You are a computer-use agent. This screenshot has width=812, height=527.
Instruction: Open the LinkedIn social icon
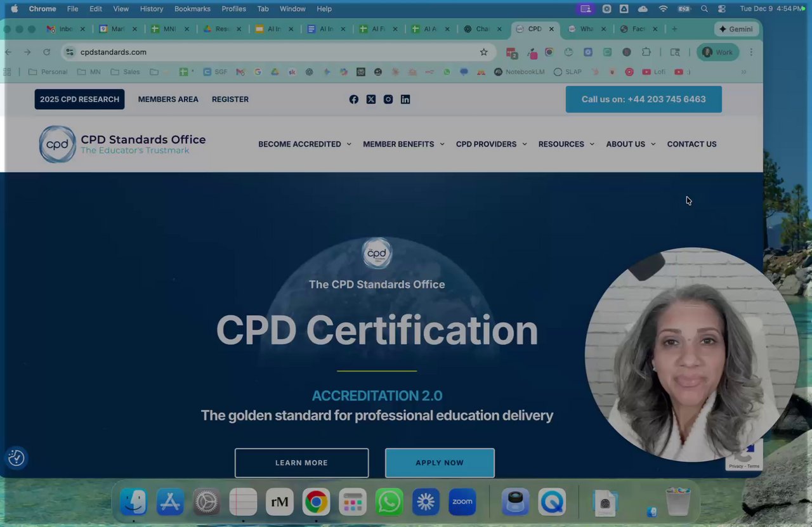coord(405,99)
